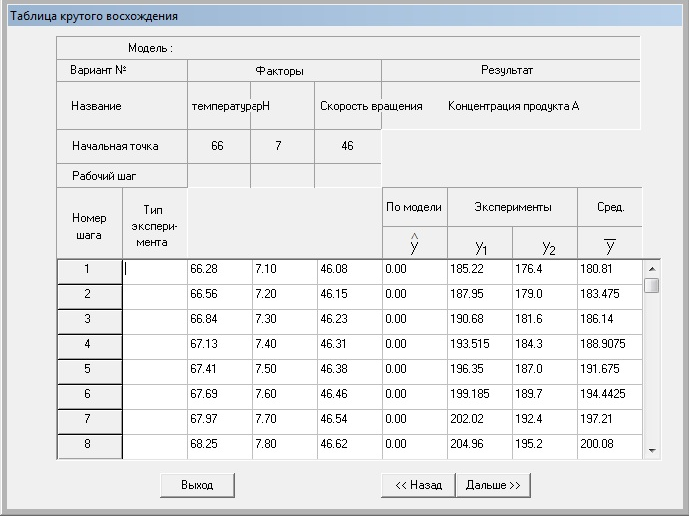Click the rotation speed cell 46.62
This screenshot has width=689, height=516.
[x=350, y=447]
